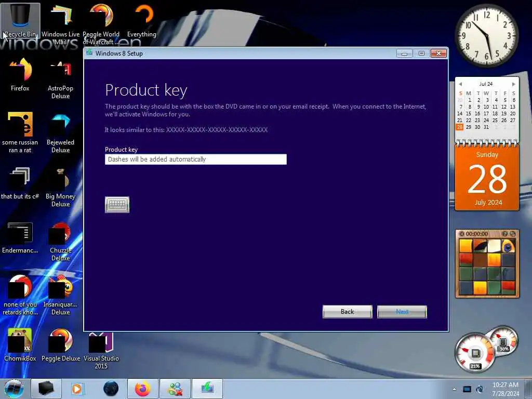Launch Windows Live Mail from the desktop
532x399 pixels.
pyautogui.click(x=60, y=24)
